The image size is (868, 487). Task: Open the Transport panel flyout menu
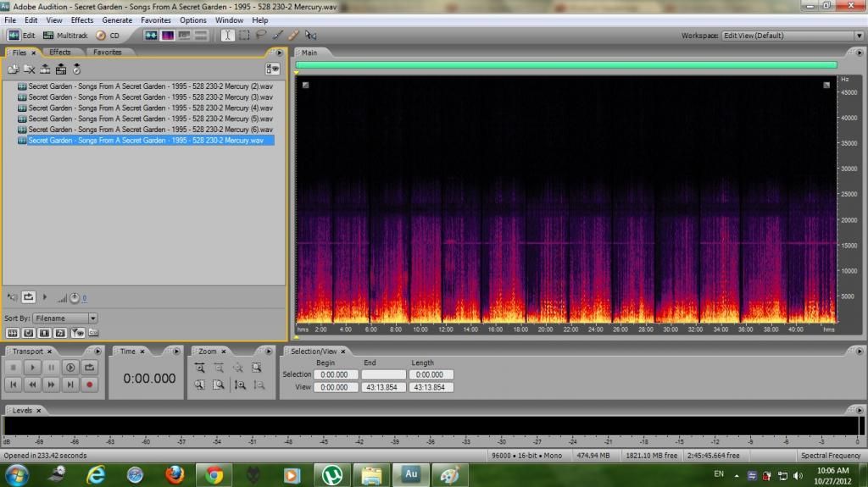point(97,351)
